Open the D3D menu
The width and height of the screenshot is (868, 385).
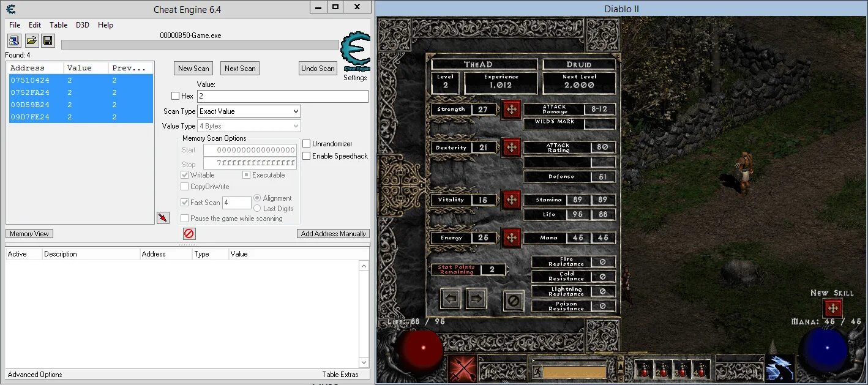(82, 25)
